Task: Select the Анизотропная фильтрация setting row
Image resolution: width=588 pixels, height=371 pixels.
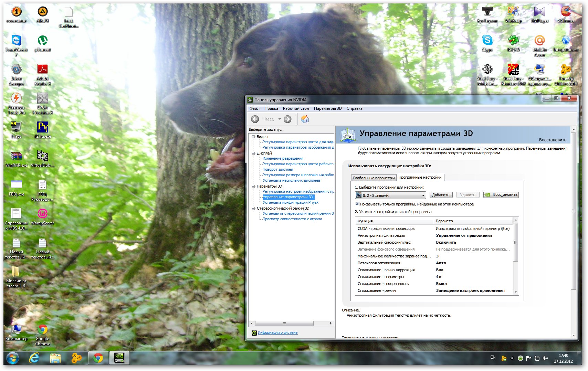Action: (x=433, y=235)
